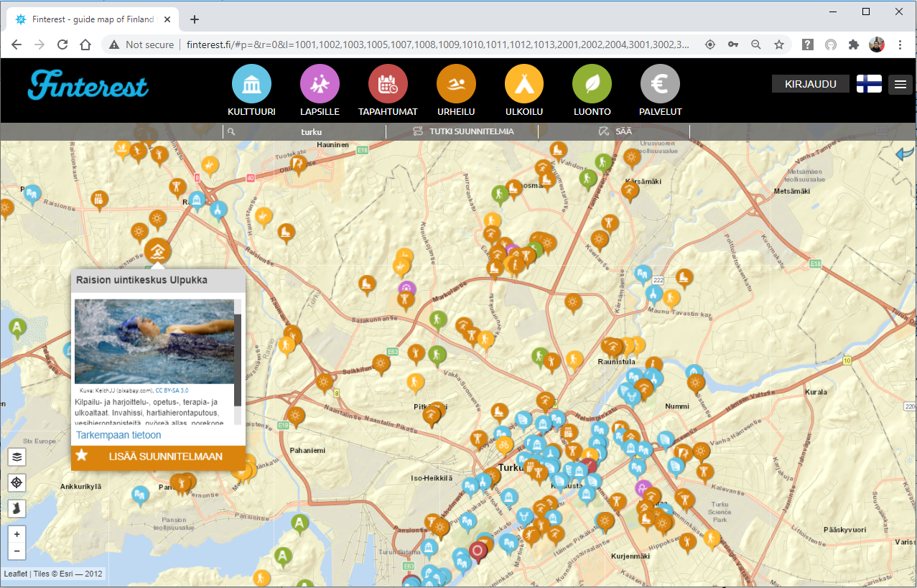Toggle the Kulttuuri category filter
This screenshot has height=588, width=917.
point(251,85)
